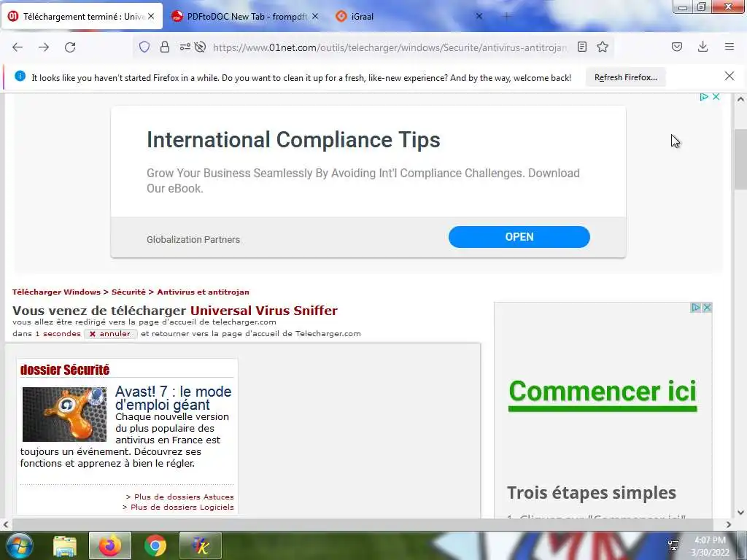This screenshot has width=747, height=560.
Task: Click the annuler redirect button
Action: click(x=111, y=334)
